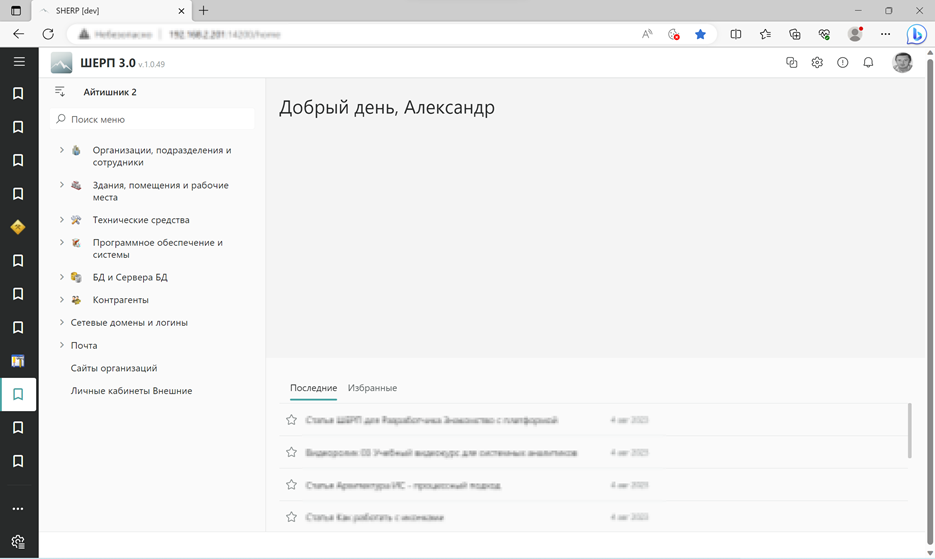Select the Последние tab
935x559 pixels.
tap(313, 388)
